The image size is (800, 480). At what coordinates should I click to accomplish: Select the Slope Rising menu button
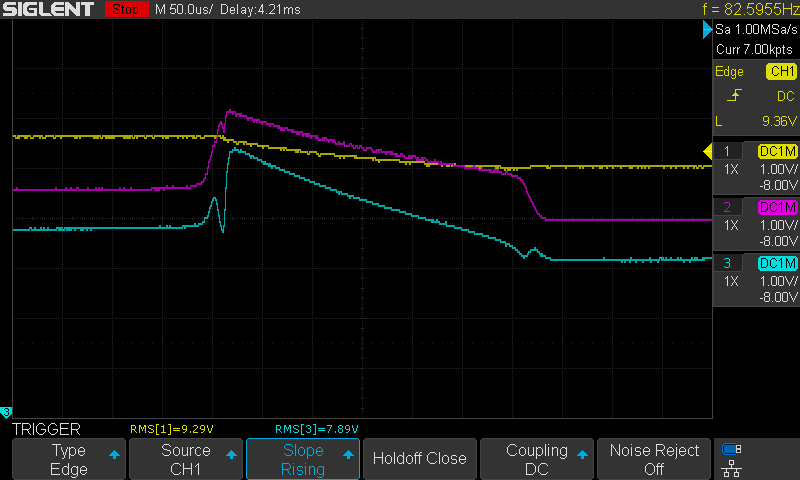(303, 459)
